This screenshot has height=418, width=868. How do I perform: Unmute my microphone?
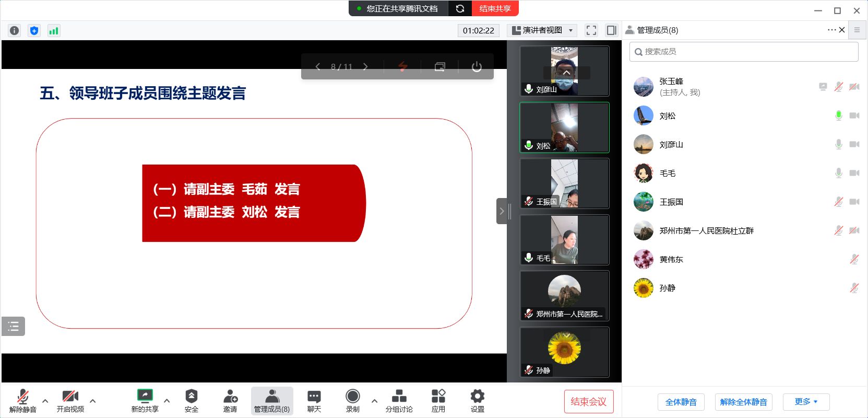(x=22, y=401)
